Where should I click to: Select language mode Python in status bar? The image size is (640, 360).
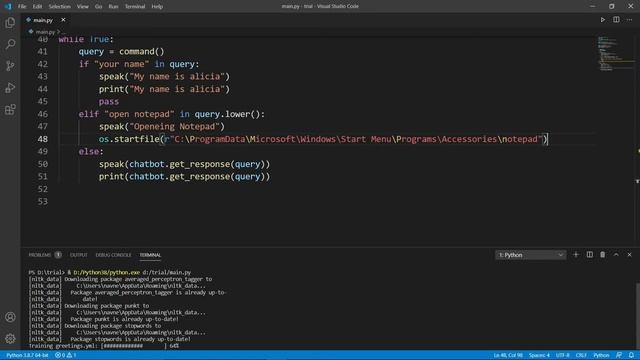tap(601, 355)
